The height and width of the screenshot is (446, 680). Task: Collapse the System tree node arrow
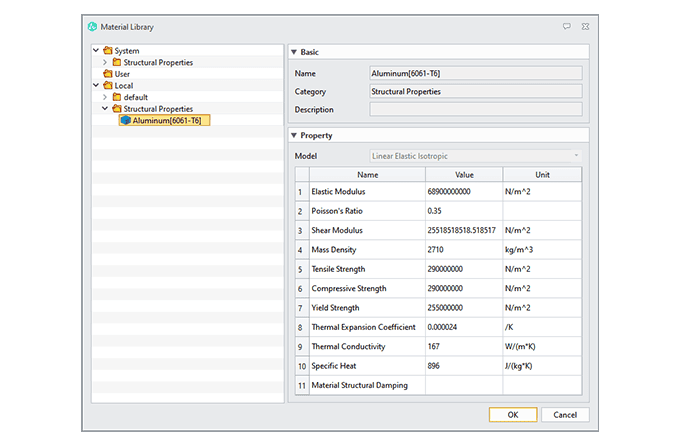96,51
